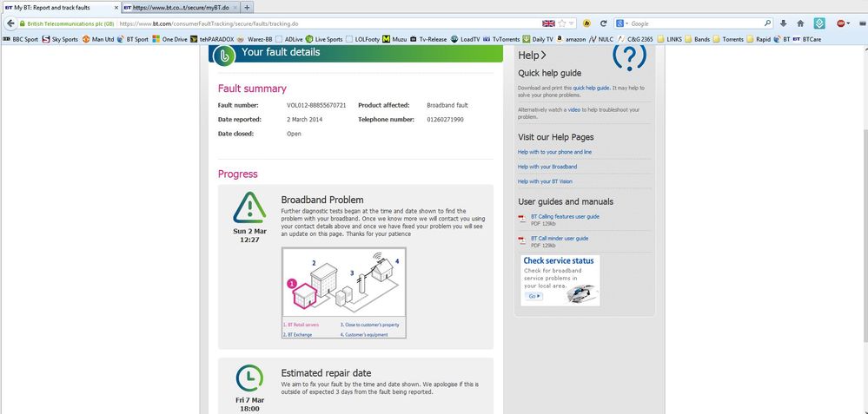Open the Warez-BB bookmark

255,39
